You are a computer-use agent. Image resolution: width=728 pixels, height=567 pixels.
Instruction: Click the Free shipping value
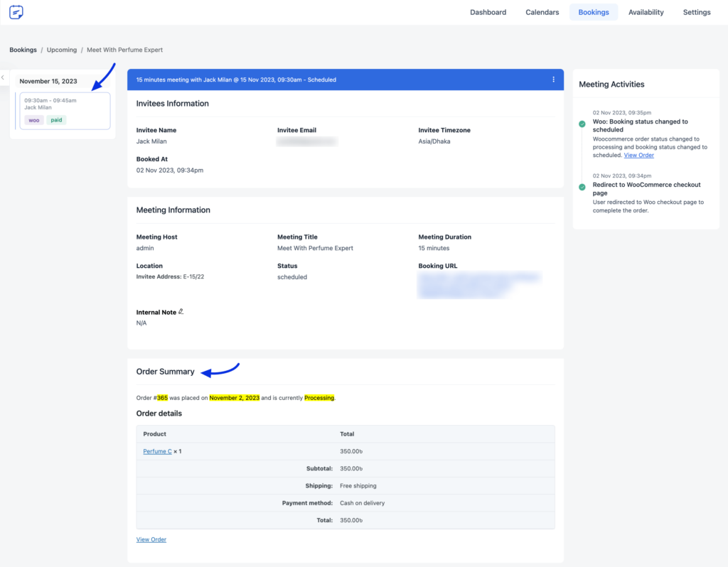coord(358,486)
